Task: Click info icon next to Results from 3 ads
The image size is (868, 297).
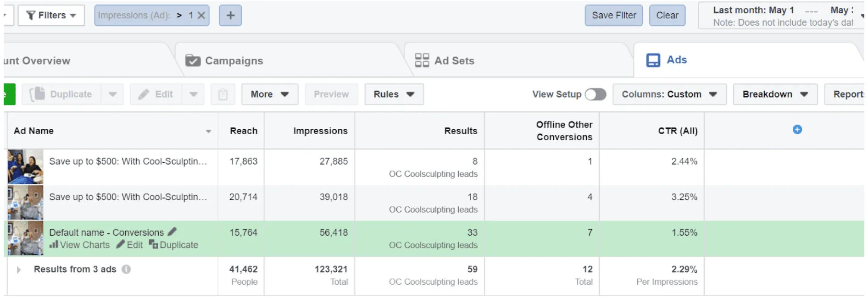Action: coord(126,269)
